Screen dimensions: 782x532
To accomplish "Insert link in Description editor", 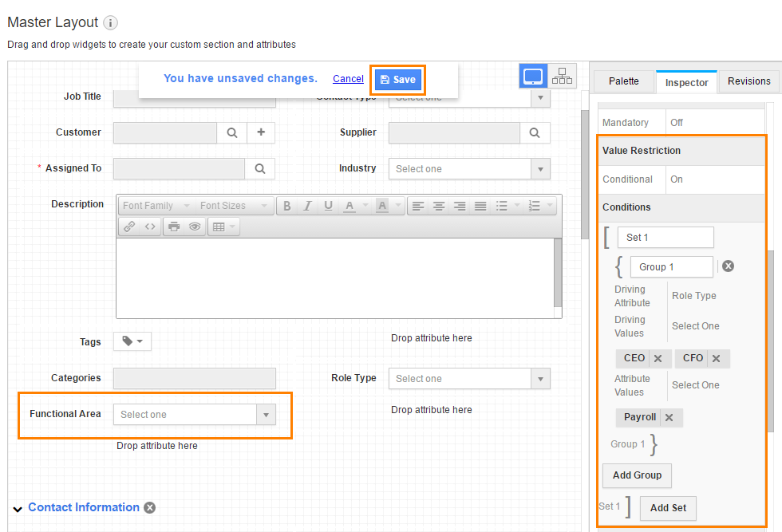I will (129, 227).
